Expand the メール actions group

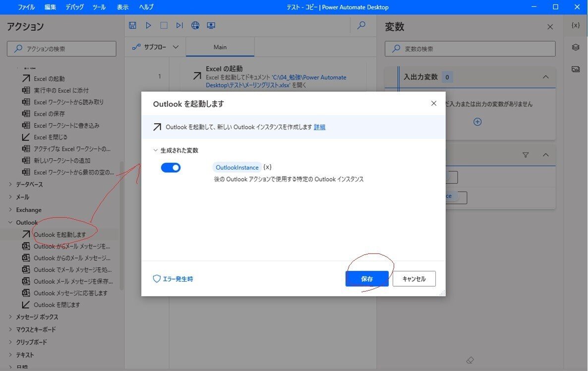[x=9, y=197]
